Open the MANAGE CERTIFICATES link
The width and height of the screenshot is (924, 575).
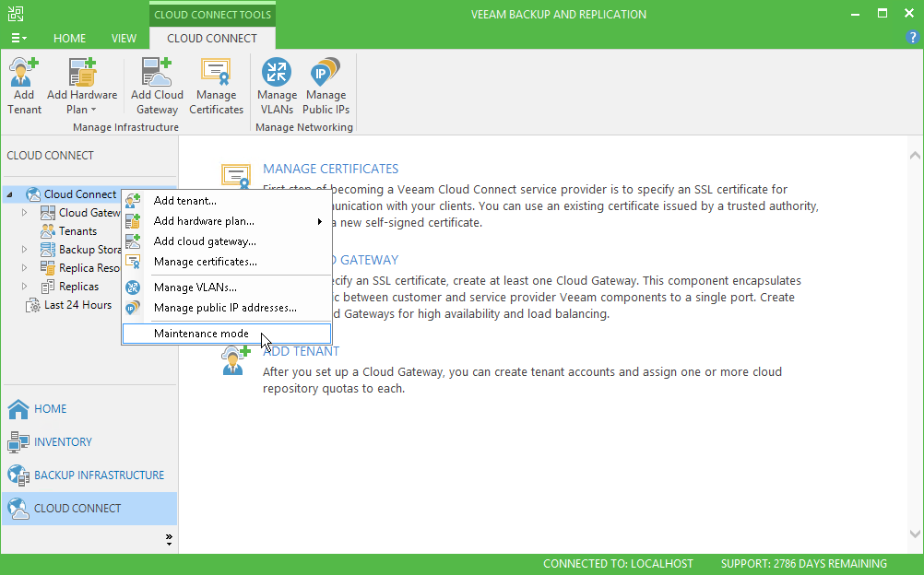[x=330, y=169]
